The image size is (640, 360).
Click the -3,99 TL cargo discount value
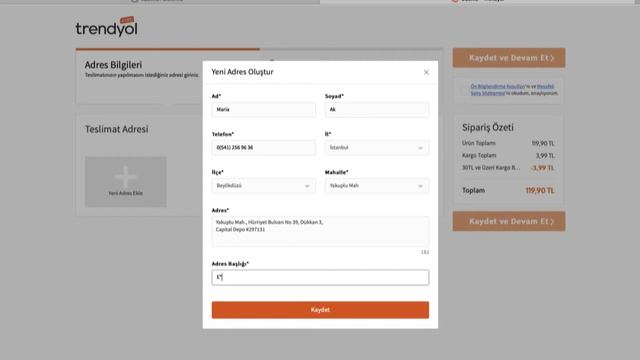(x=542, y=168)
